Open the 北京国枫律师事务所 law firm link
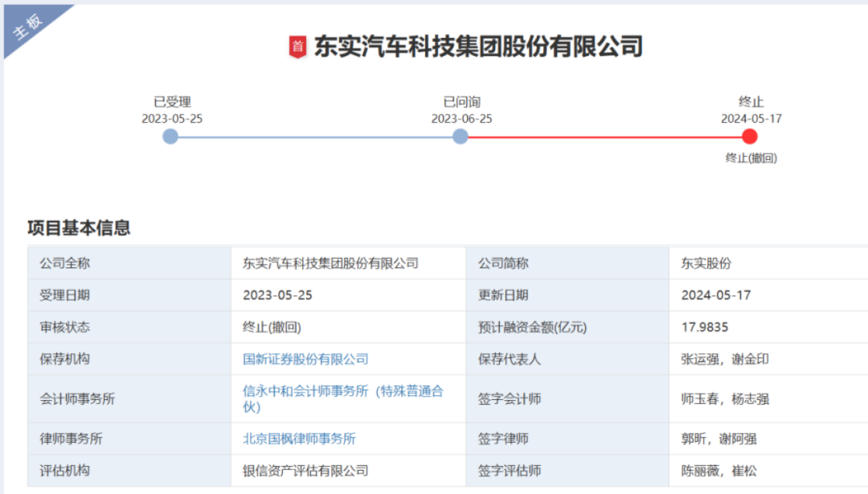The image size is (868, 494). 299,439
